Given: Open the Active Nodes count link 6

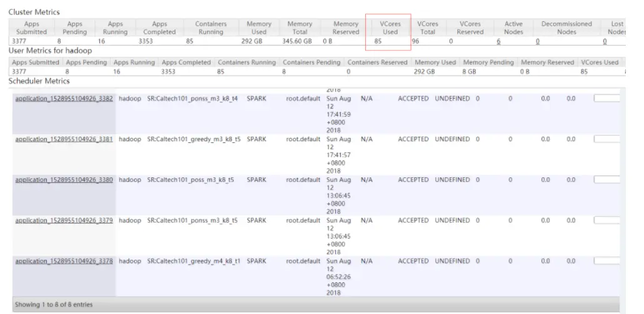Looking at the screenshot, I should tap(498, 41).
